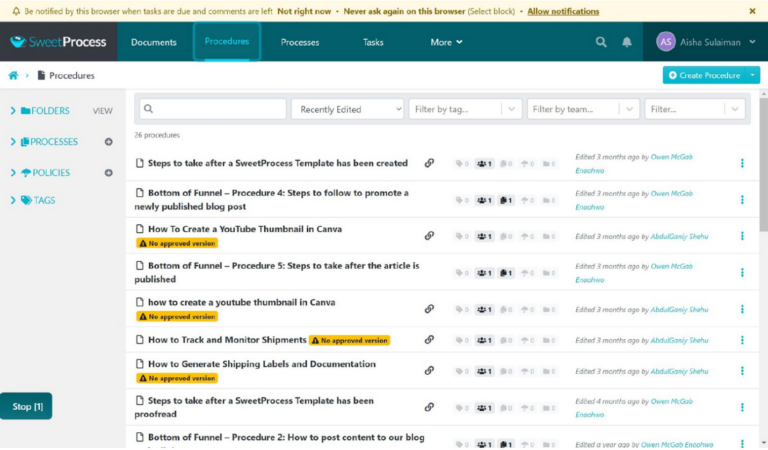Screen dimensions: 768x450
Task: Expand the Aisha Sulaiman account menu
Action: click(x=706, y=42)
